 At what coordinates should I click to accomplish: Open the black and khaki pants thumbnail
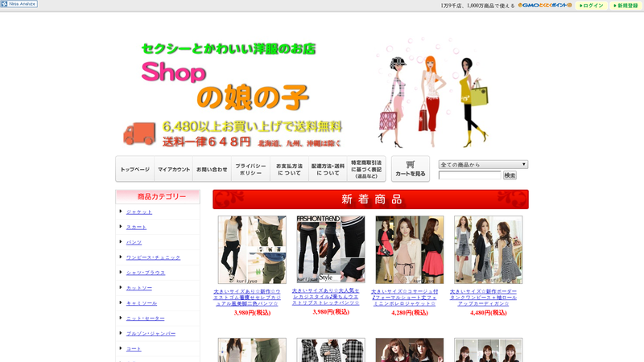click(x=252, y=249)
